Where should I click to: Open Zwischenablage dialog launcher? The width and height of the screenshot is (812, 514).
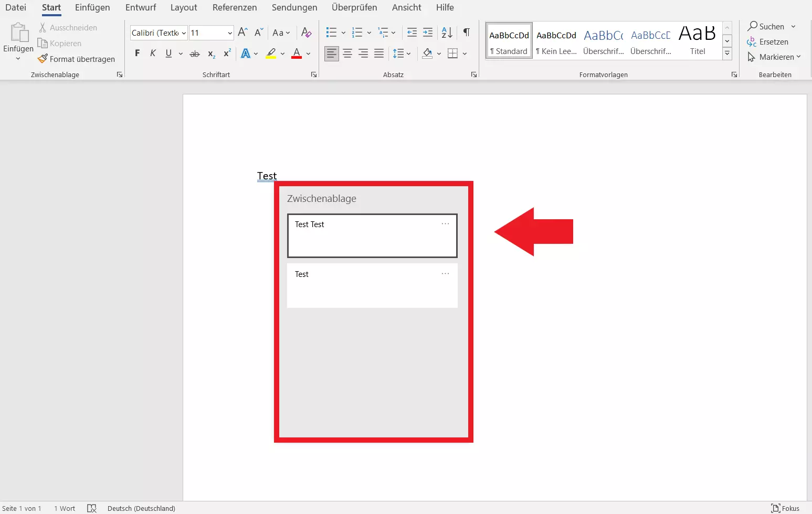click(x=120, y=75)
